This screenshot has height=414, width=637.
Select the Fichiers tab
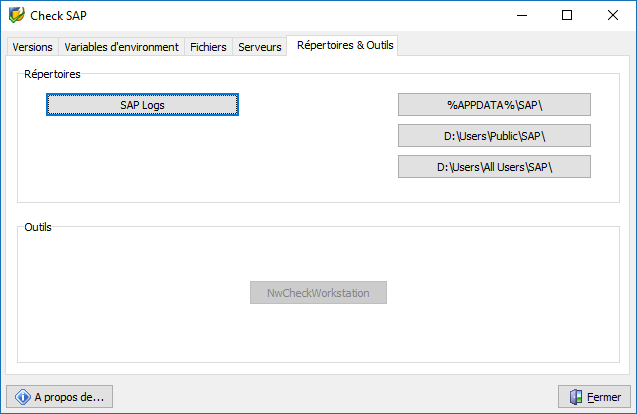pos(208,47)
